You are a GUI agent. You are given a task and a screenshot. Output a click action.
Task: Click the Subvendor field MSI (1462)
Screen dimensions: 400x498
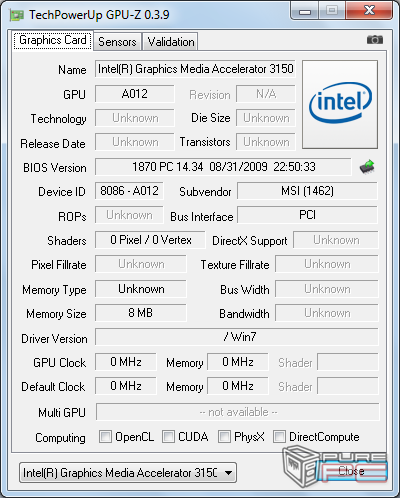(x=307, y=191)
